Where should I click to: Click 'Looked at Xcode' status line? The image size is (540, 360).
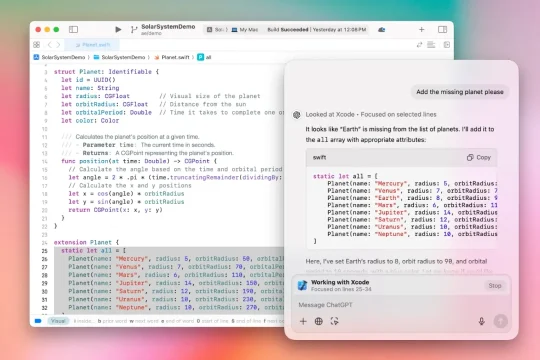coord(371,114)
